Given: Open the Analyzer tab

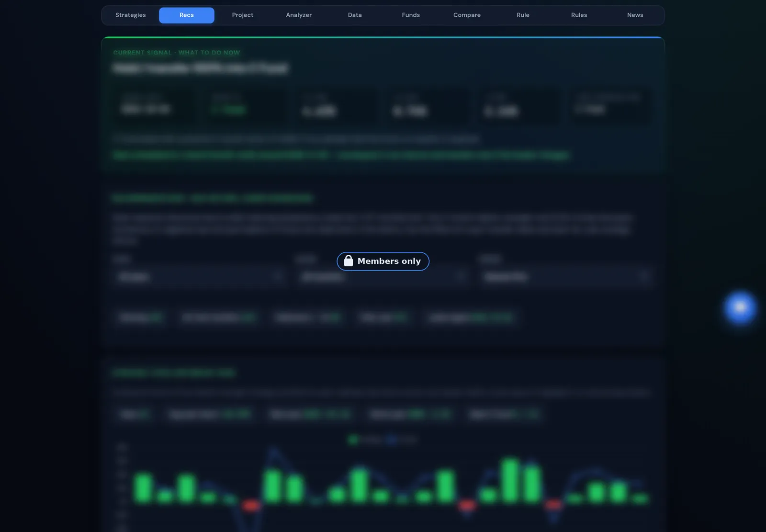Looking at the screenshot, I should click(299, 15).
